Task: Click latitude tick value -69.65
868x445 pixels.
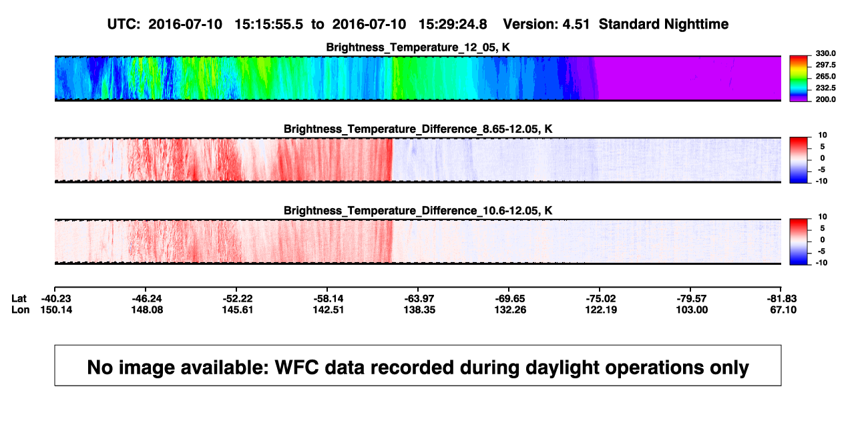Action: click(x=509, y=298)
